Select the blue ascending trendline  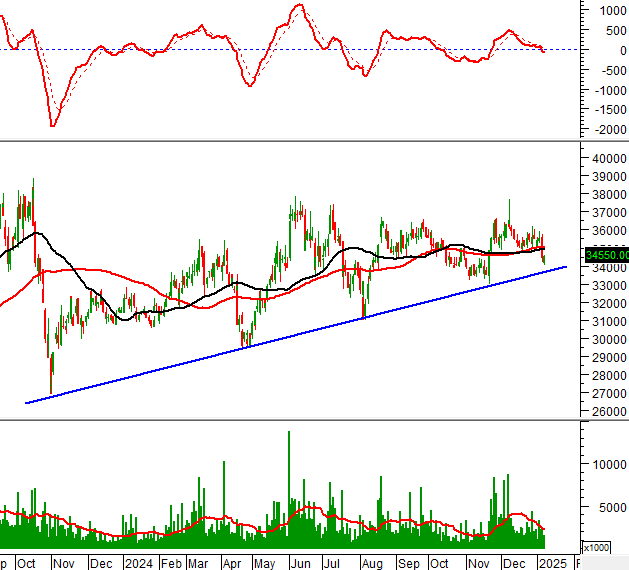click(x=296, y=335)
